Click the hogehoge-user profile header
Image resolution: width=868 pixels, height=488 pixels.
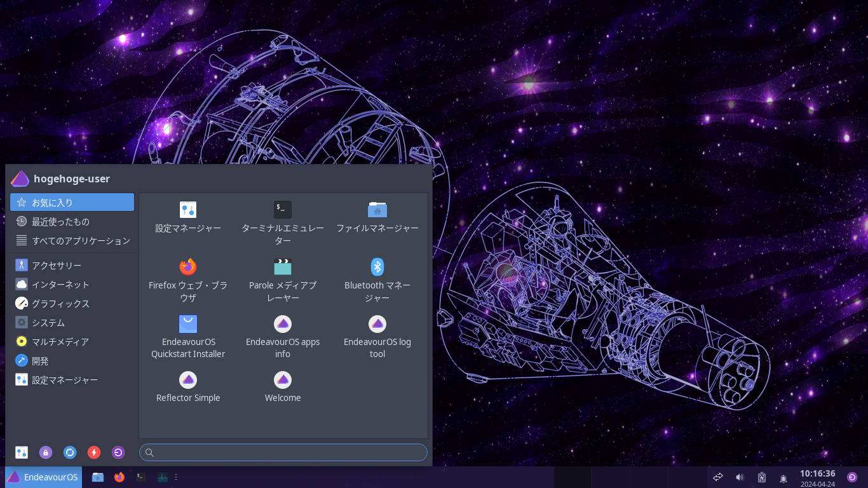pyautogui.click(x=61, y=179)
